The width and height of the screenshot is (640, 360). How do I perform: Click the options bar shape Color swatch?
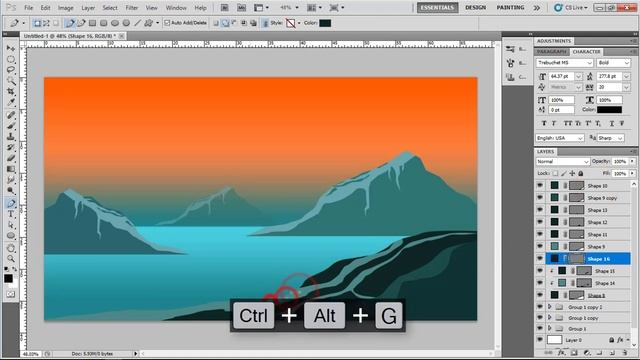pyautogui.click(x=325, y=23)
